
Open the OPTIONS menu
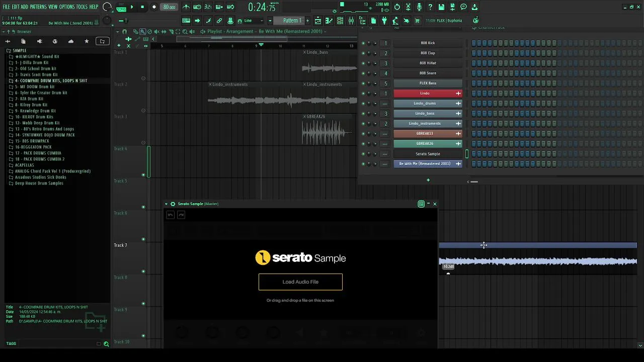point(67,7)
